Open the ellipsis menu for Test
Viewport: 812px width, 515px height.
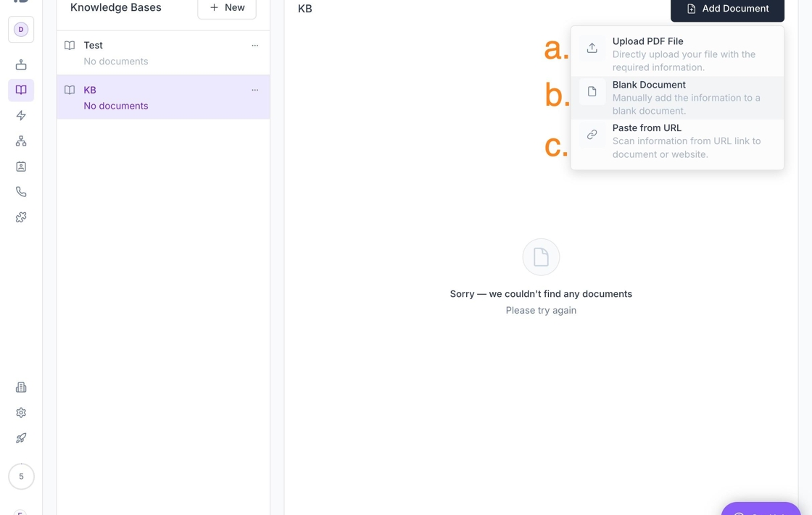254,46
